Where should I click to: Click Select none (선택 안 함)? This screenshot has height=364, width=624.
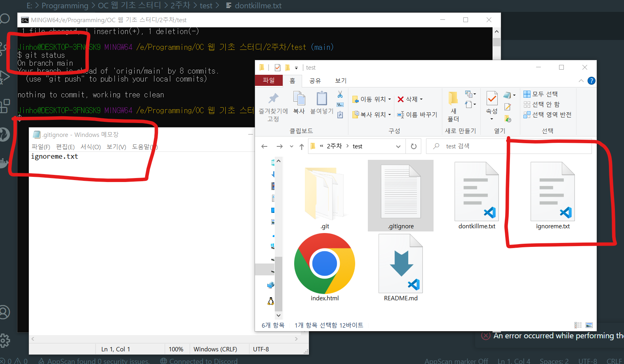(x=542, y=104)
